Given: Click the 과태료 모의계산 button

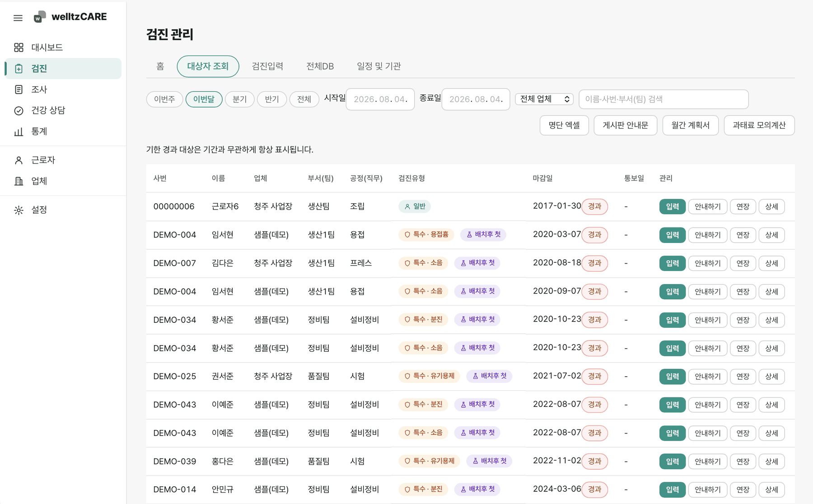Looking at the screenshot, I should tap(759, 125).
